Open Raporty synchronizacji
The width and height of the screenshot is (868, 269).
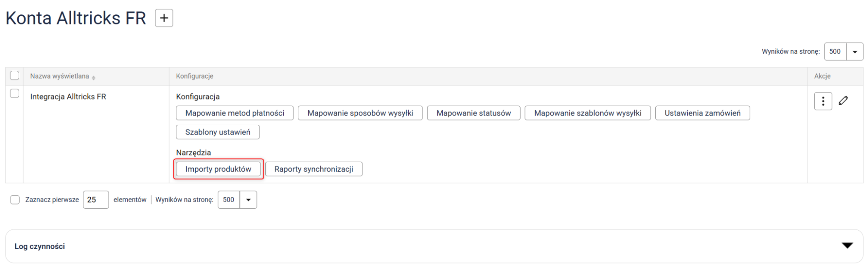coord(314,169)
